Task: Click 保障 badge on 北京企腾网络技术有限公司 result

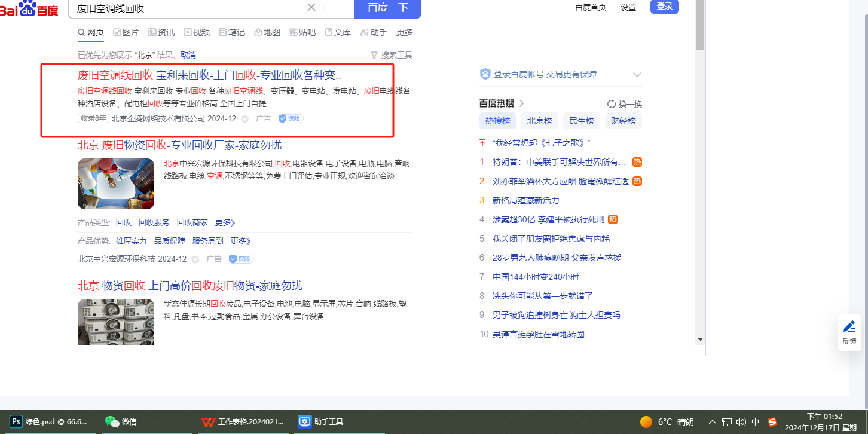Action: click(291, 118)
